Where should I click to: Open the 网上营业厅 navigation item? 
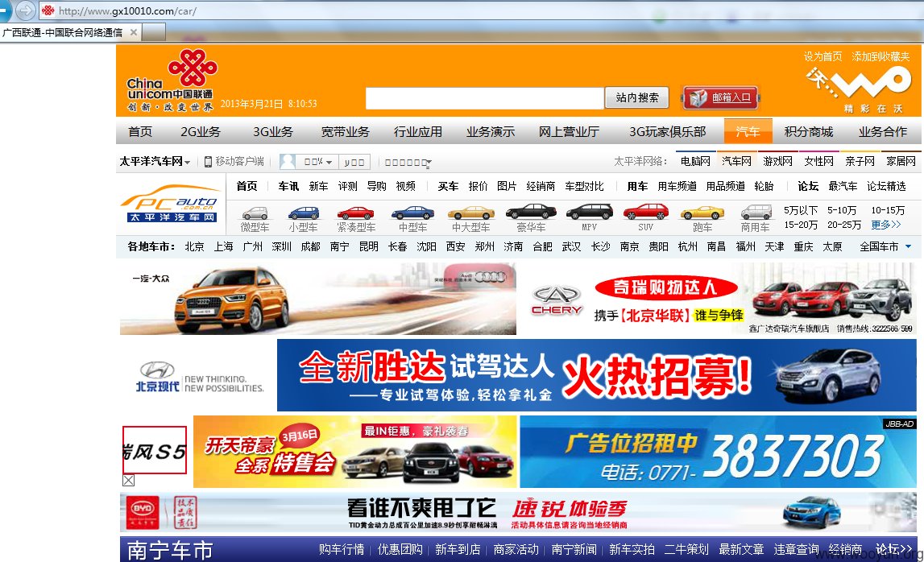click(569, 132)
